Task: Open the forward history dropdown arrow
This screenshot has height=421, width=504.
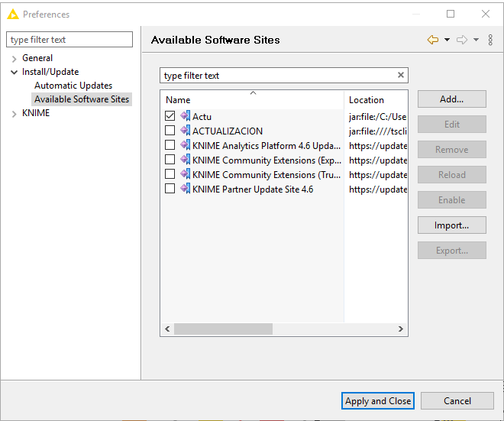Action: click(x=476, y=40)
